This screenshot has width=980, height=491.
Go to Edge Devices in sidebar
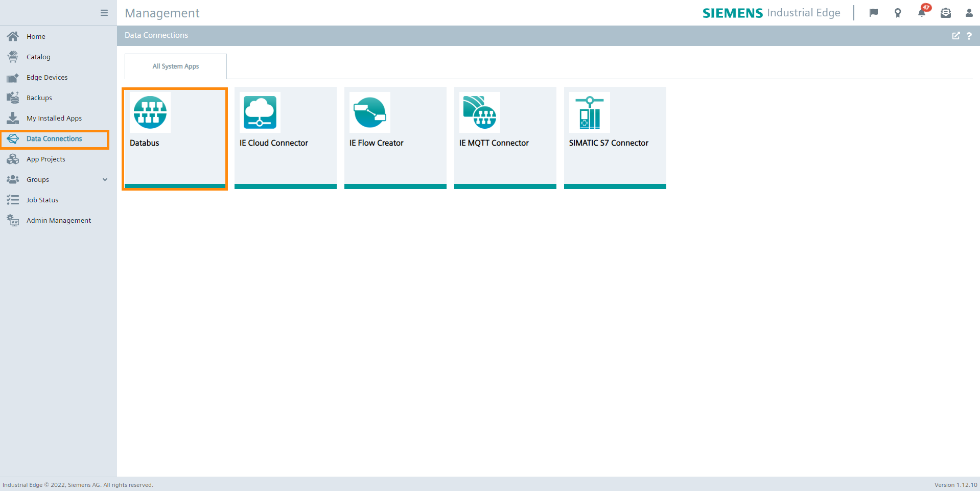47,77
